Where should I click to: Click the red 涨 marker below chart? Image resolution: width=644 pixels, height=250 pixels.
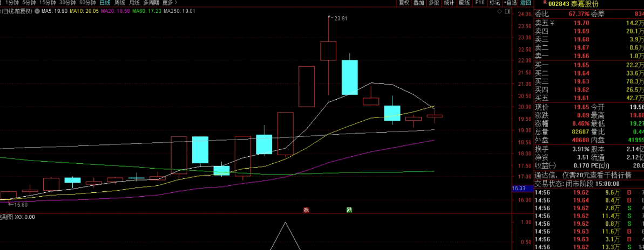tap(306, 210)
